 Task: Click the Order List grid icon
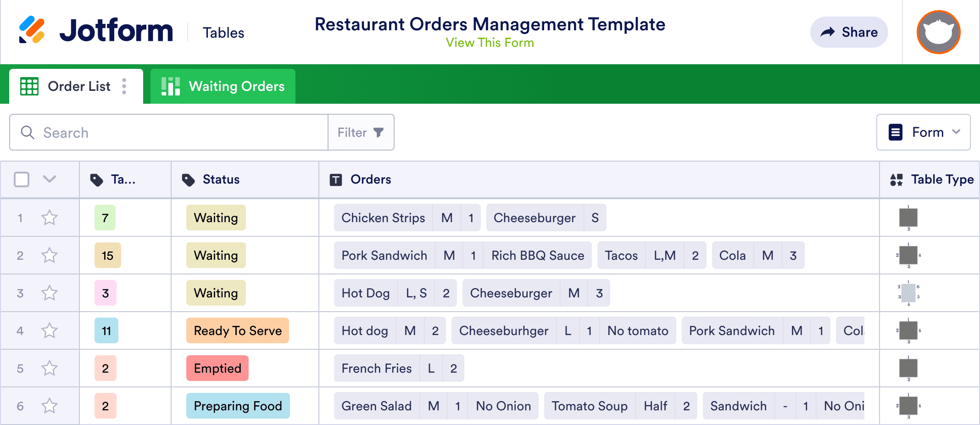pos(29,86)
